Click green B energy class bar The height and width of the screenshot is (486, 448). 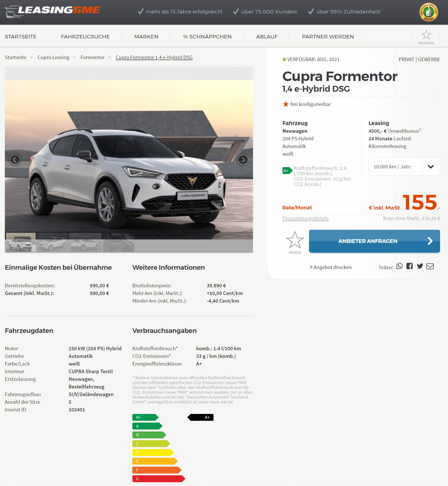point(149,435)
